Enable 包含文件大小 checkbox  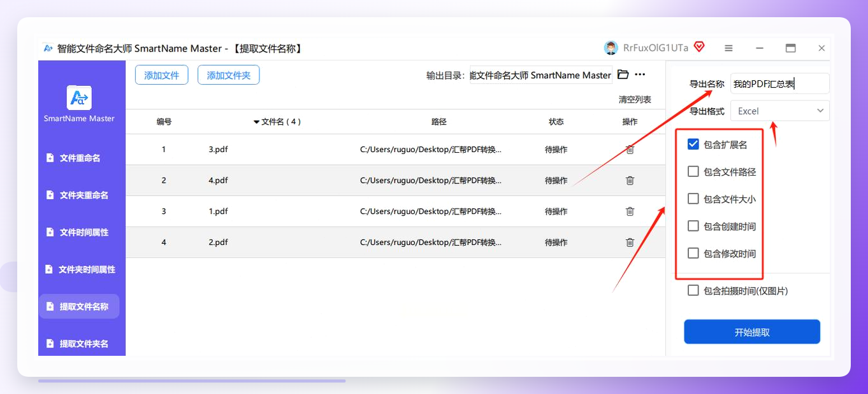click(x=693, y=199)
